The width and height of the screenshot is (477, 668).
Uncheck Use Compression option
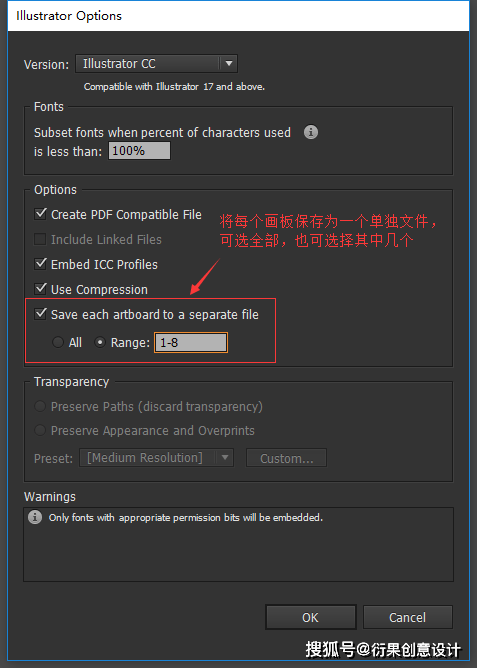click(40, 289)
